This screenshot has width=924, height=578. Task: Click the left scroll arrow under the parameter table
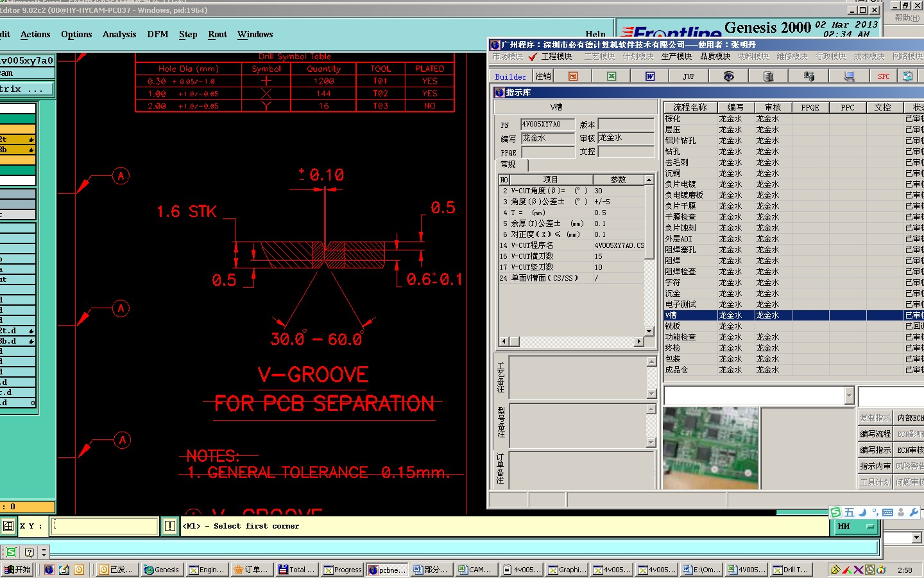click(504, 342)
